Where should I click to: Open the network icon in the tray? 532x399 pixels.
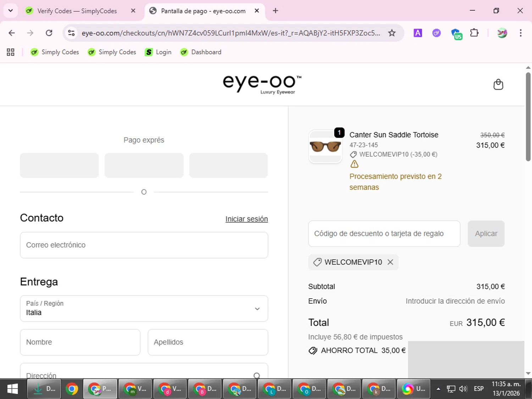click(451, 389)
